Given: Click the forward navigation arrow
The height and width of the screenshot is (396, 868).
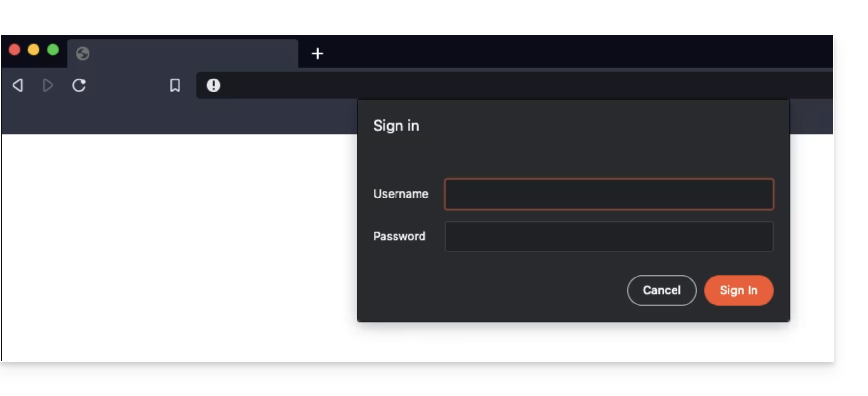Looking at the screenshot, I should point(48,85).
